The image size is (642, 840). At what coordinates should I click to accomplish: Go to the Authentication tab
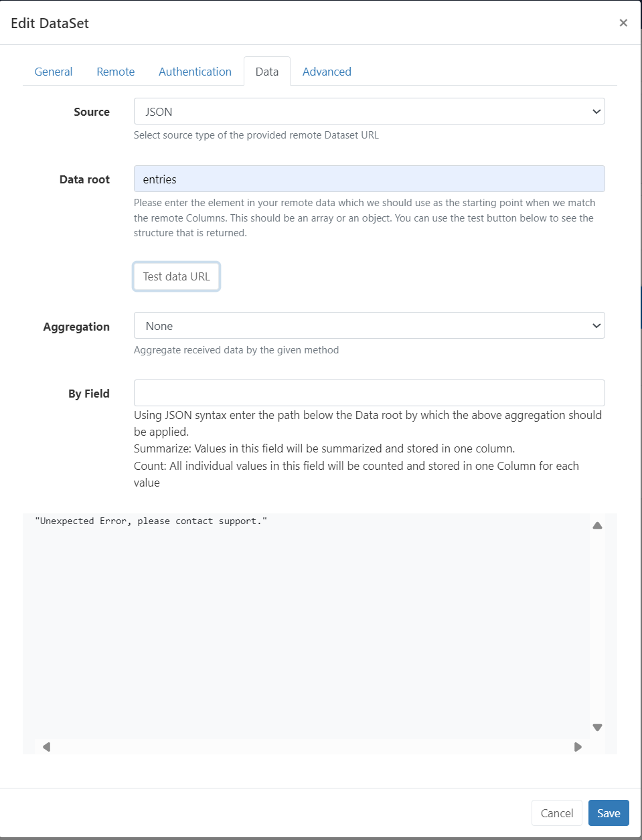(x=195, y=72)
